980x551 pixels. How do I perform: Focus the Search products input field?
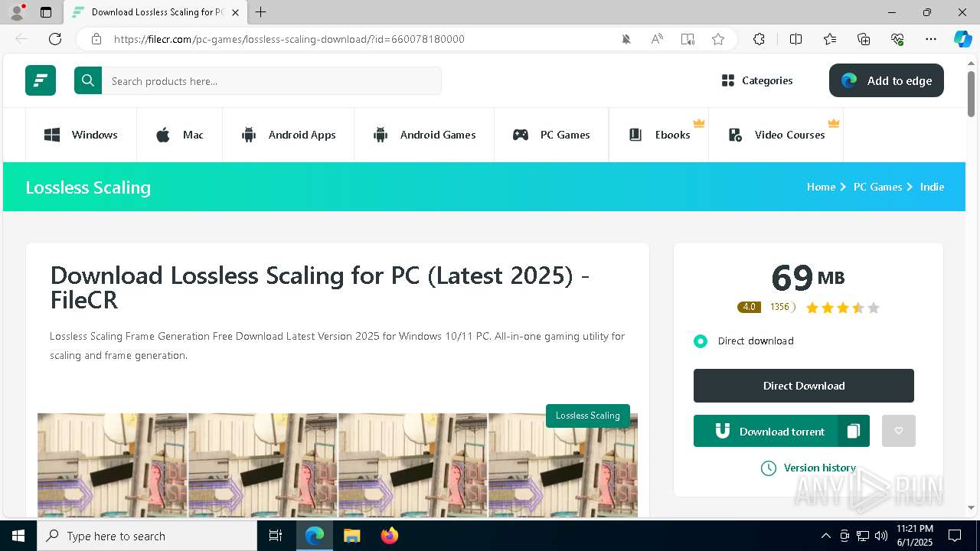272,81
